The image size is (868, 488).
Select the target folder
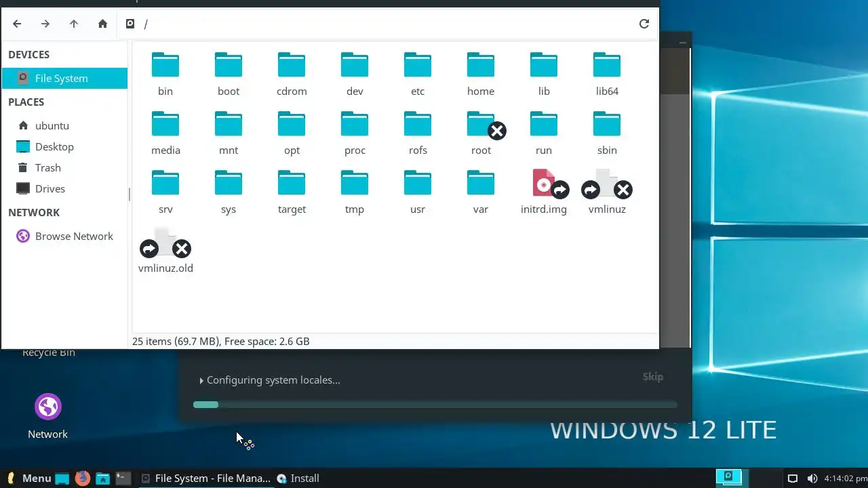(x=292, y=192)
